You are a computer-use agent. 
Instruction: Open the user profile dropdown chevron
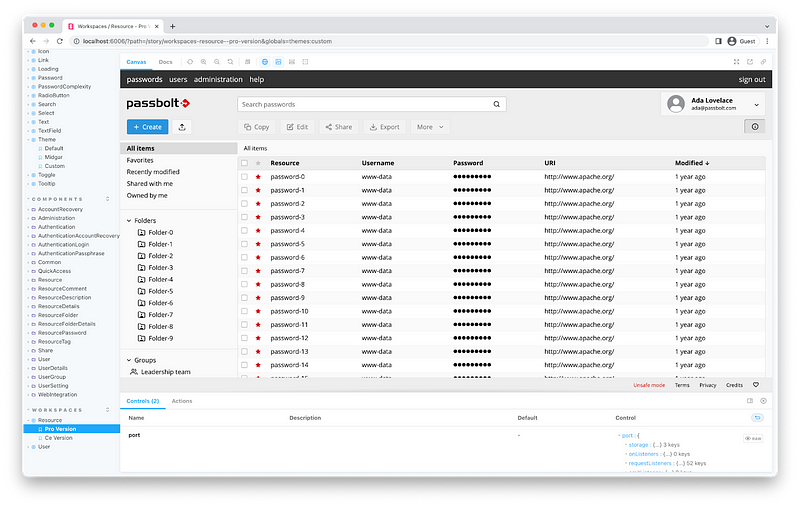click(x=757, y=105)
